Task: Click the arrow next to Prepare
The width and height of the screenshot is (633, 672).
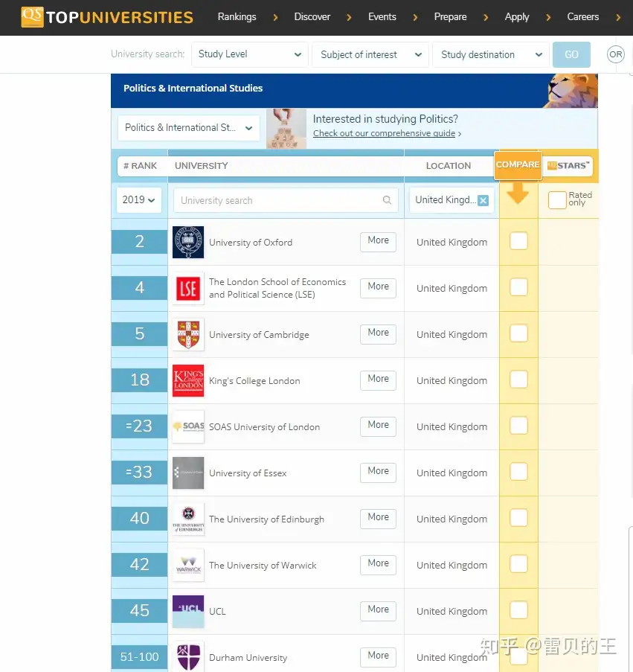Action: tap(486, 18)
